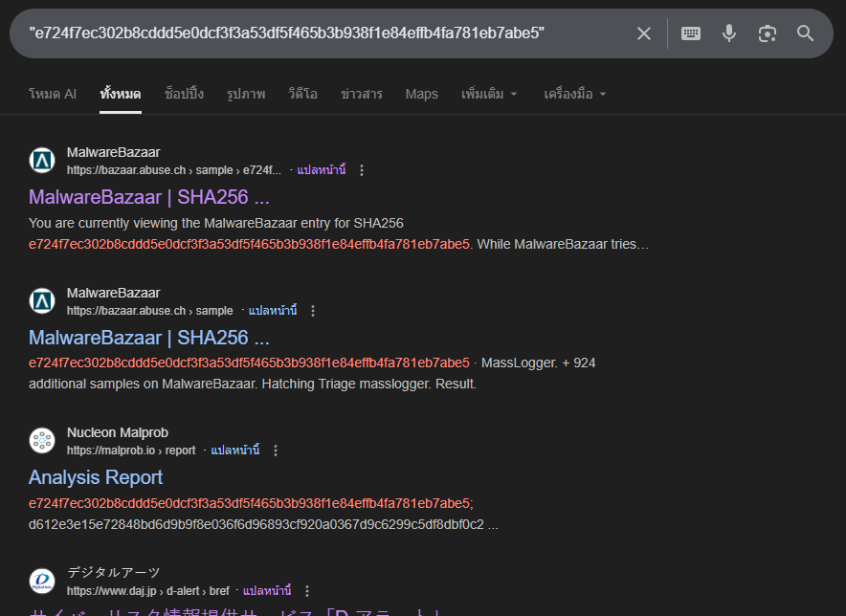Start voice search with microphone icon
This screenshot has width=846, height=616.
(x=729, y=33)
